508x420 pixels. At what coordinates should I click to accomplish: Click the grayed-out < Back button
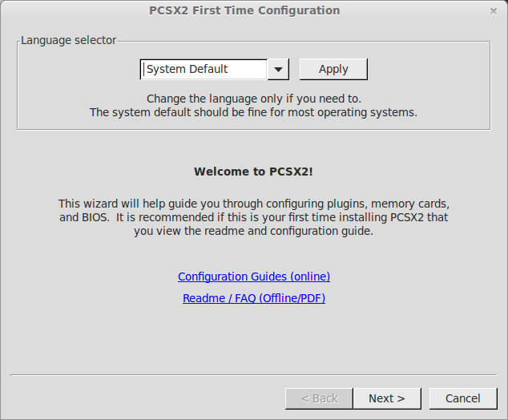pos(319,398)
